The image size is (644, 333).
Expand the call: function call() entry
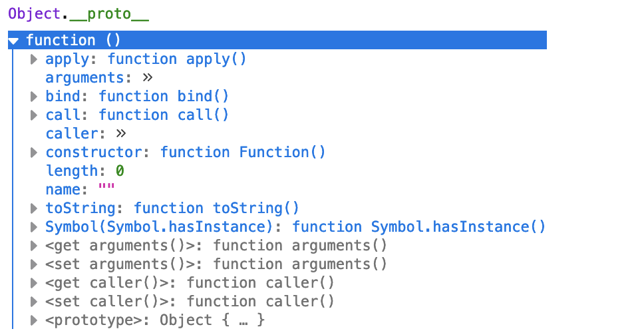click(34, 115)
